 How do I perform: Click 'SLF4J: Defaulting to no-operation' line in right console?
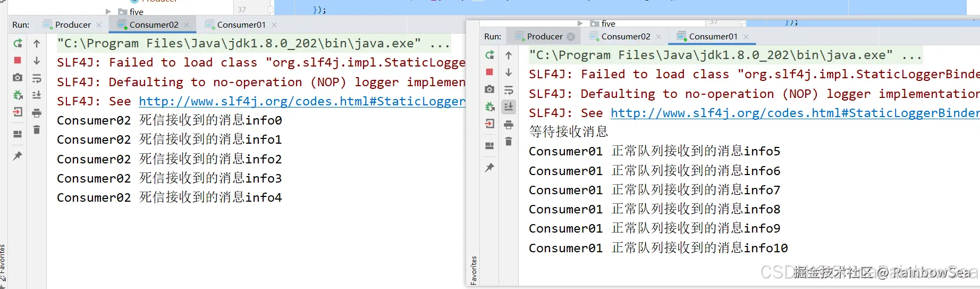(754, 94)
